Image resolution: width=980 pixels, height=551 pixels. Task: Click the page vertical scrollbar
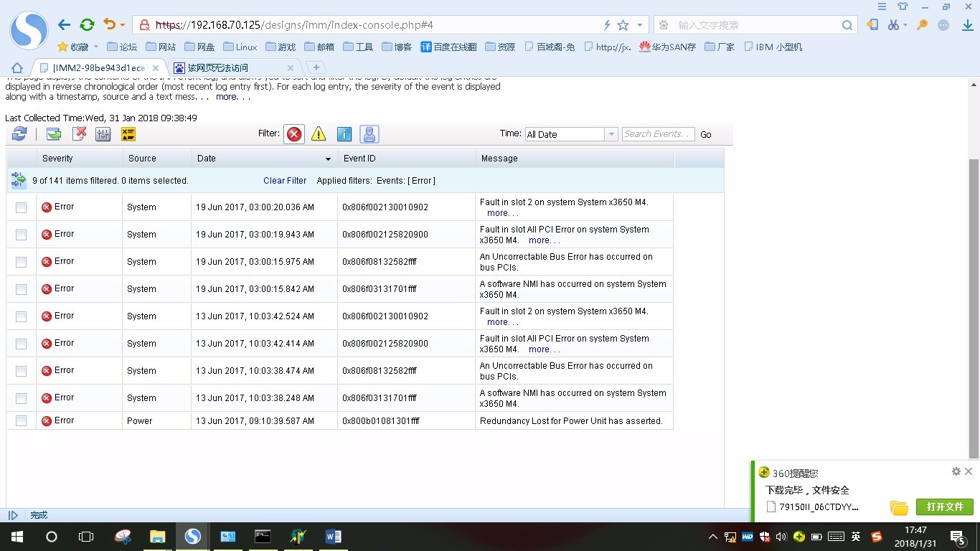(974, 309)
